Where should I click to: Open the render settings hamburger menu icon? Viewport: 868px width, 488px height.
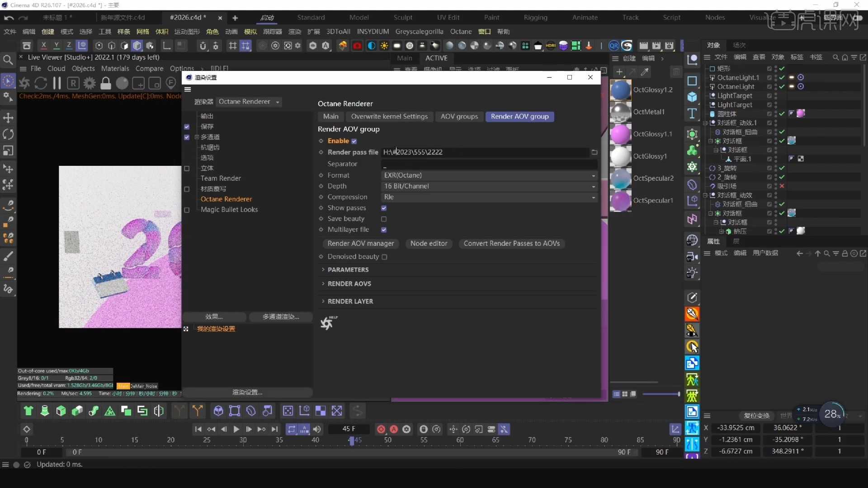188,89
